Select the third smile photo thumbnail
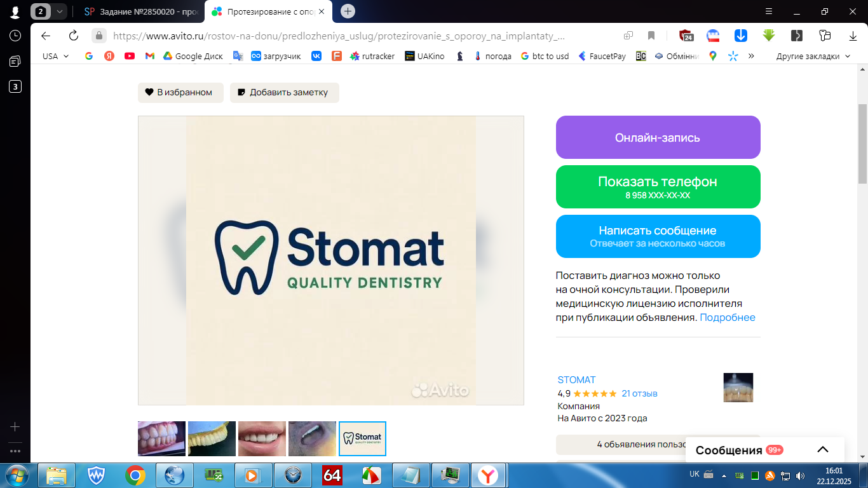 (262, 438)
